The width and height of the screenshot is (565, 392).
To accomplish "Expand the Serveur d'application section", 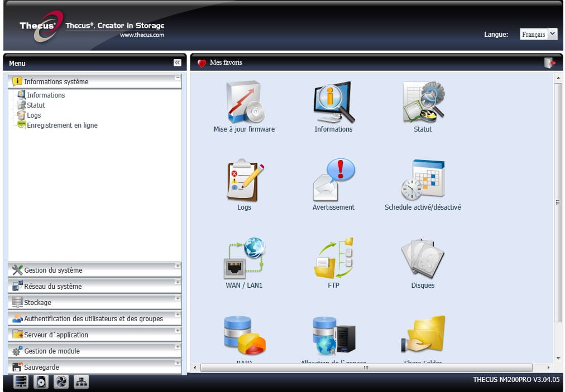I will (x=178, y=331).
